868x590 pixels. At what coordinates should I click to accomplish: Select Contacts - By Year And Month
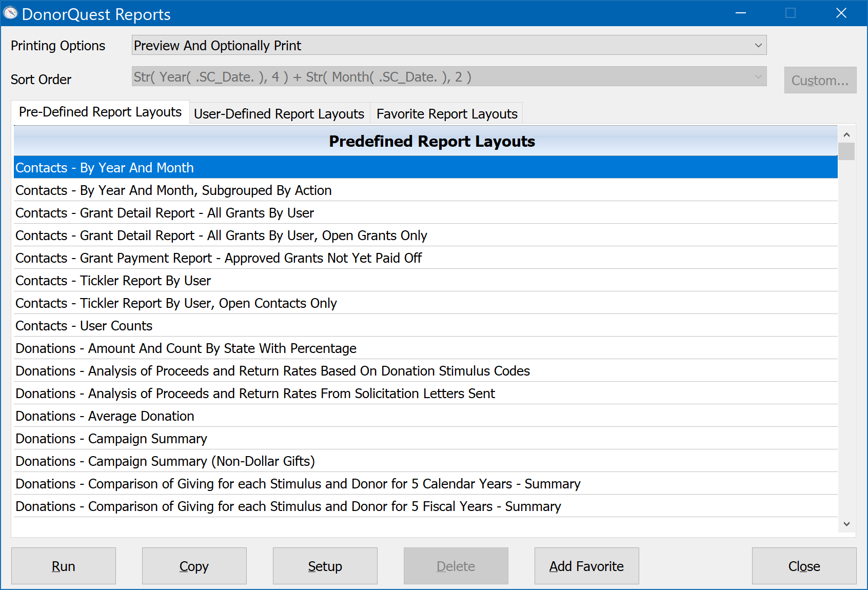[426, 167]
